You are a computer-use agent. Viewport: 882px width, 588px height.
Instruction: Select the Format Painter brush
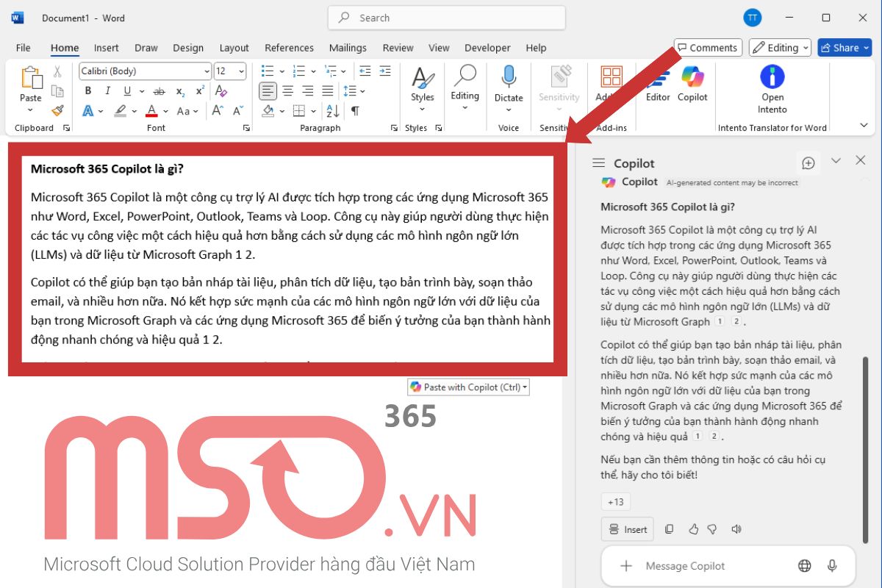pyautogui.click(x=57, y=110)
